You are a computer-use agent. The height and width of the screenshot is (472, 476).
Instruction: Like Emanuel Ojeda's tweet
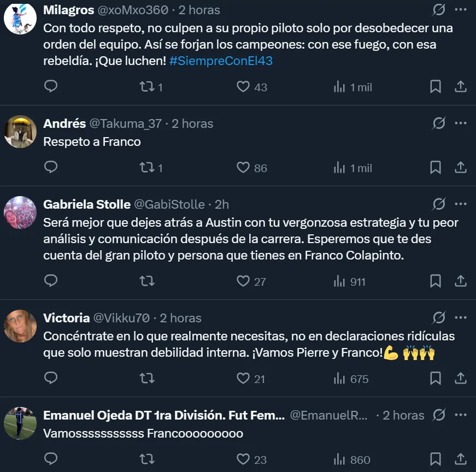click(x=243, y=459)
